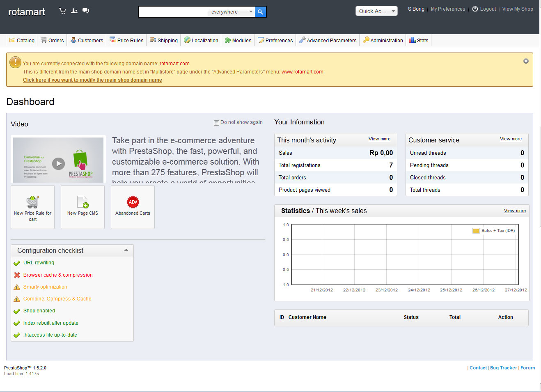Click warning icon beside Combine, Compress & Cache
Viewport: 541px width, 392px height.
[17, 299]
